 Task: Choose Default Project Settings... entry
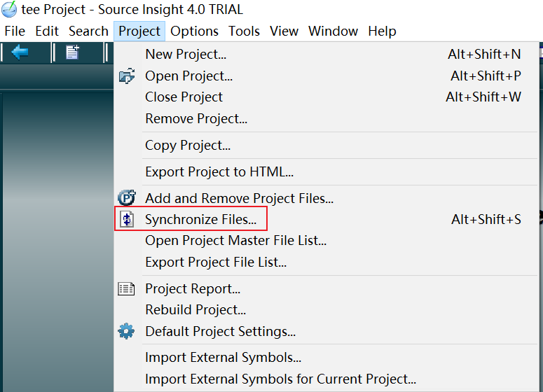point(326,332)
